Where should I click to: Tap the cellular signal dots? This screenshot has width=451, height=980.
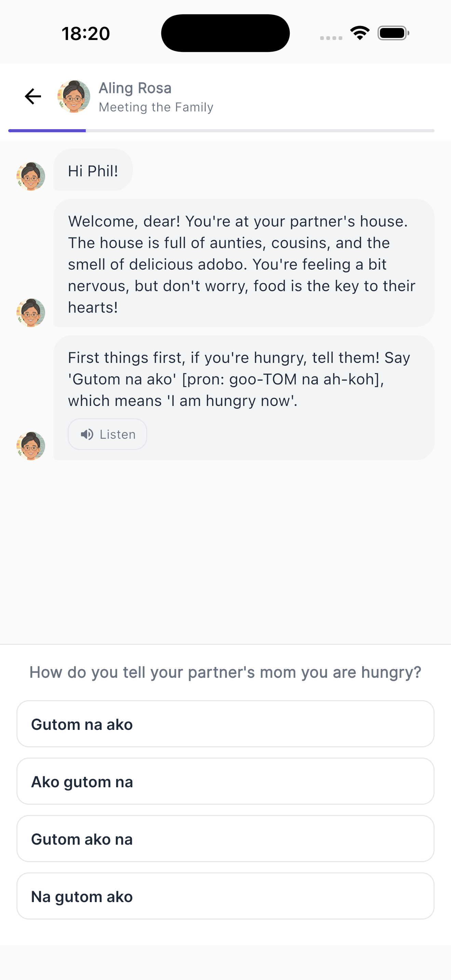(331, 38)
